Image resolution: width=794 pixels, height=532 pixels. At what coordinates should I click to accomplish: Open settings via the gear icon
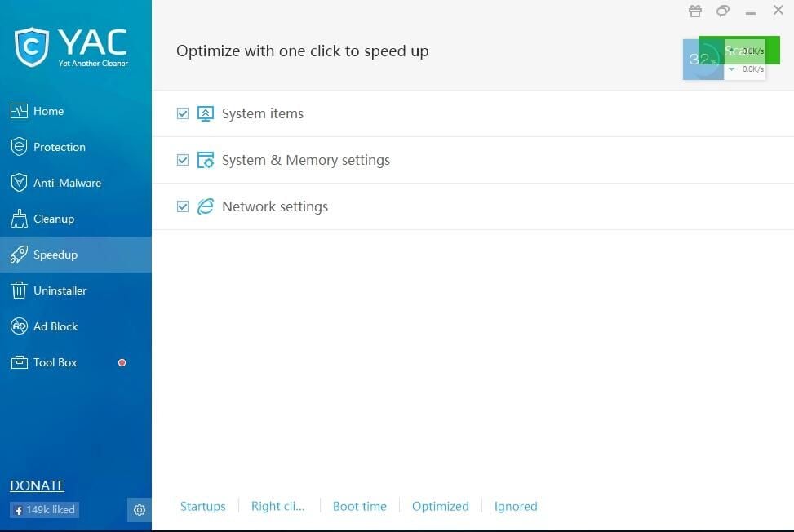pyautogui.click(x=140, y=510)
